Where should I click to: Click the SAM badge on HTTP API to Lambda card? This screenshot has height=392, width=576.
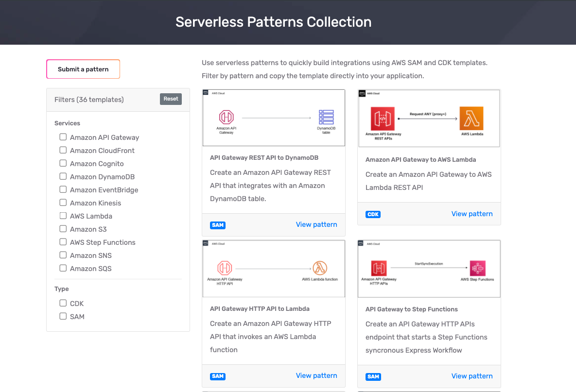(218, 376)
